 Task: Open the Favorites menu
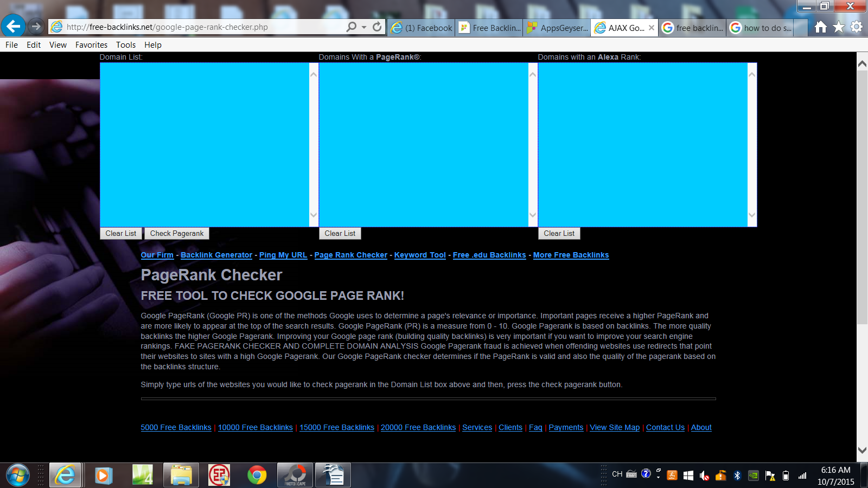pos(91,45)
